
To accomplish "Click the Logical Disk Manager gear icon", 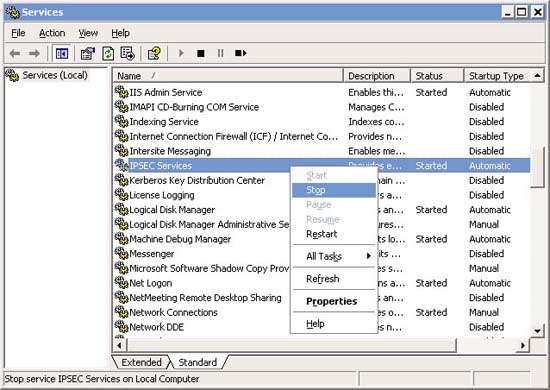I will 121,209.
